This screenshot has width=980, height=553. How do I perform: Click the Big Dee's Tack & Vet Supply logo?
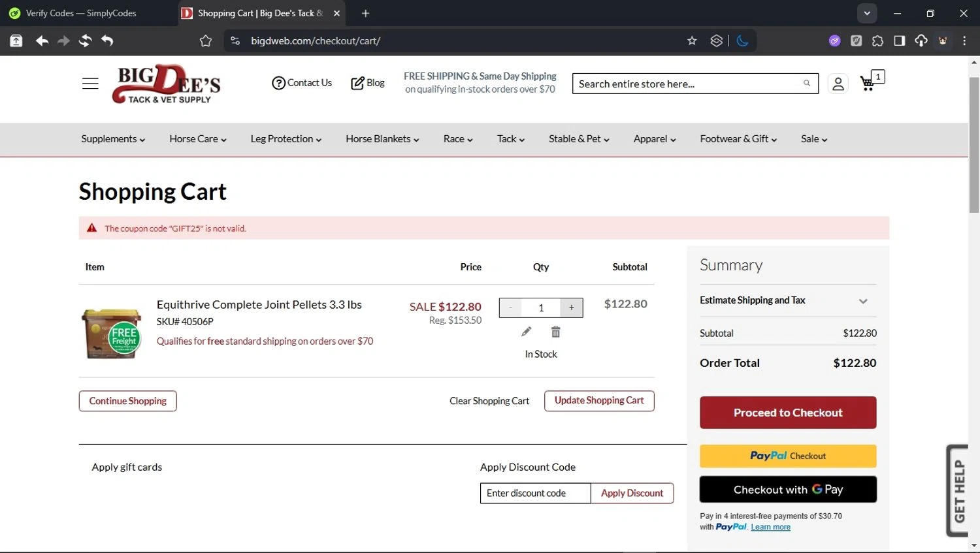click(167, 84)
